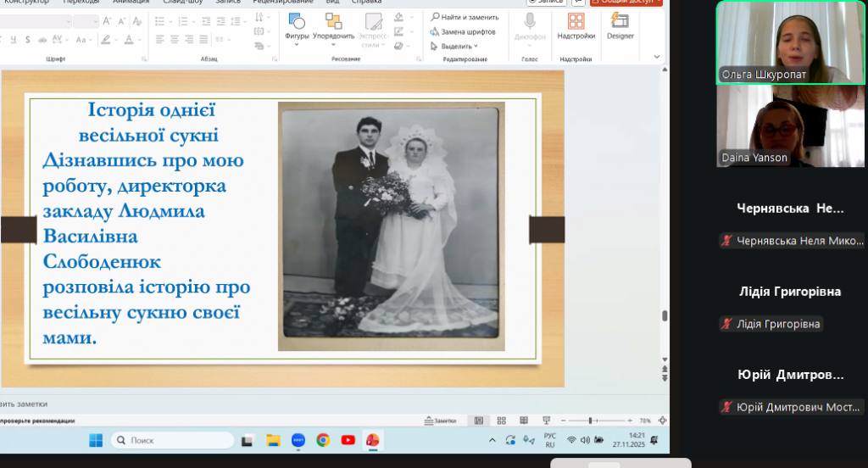Adjust the zoom slider in status bar

(x=590, y=421)
